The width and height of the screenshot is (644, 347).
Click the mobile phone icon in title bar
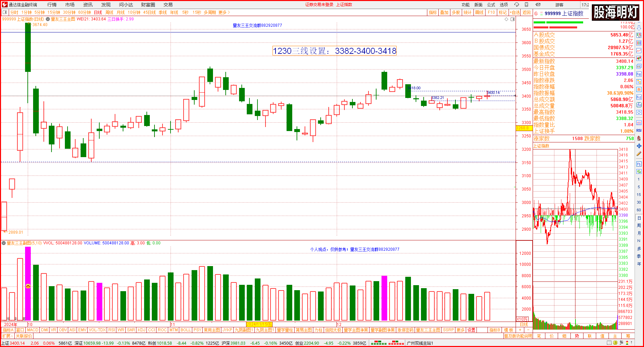coord(526,5)
